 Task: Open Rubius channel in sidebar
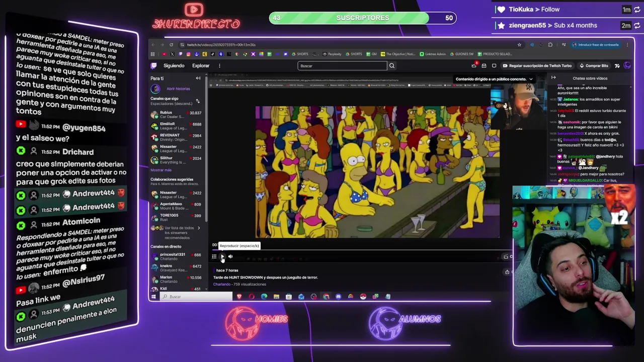point(176,115)
